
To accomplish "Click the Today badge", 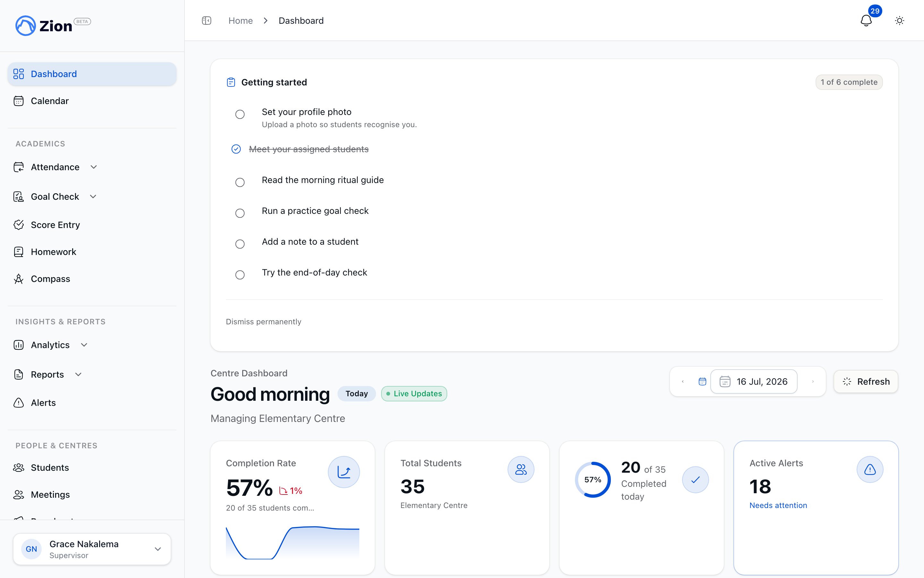I will (x=357, y=393).
